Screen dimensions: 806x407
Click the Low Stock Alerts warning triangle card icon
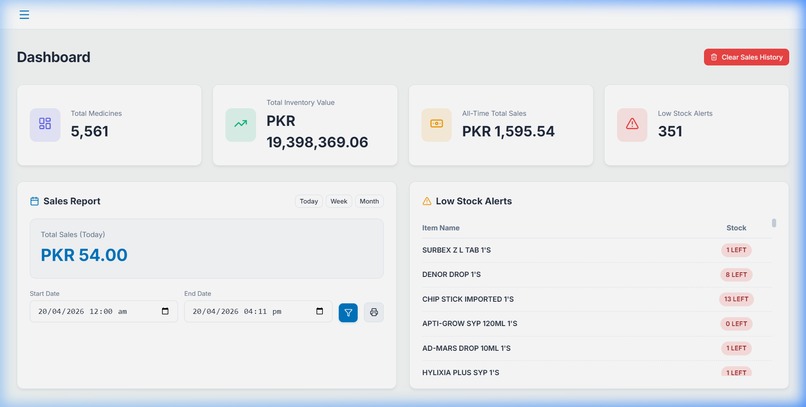(x=632, y=124)
